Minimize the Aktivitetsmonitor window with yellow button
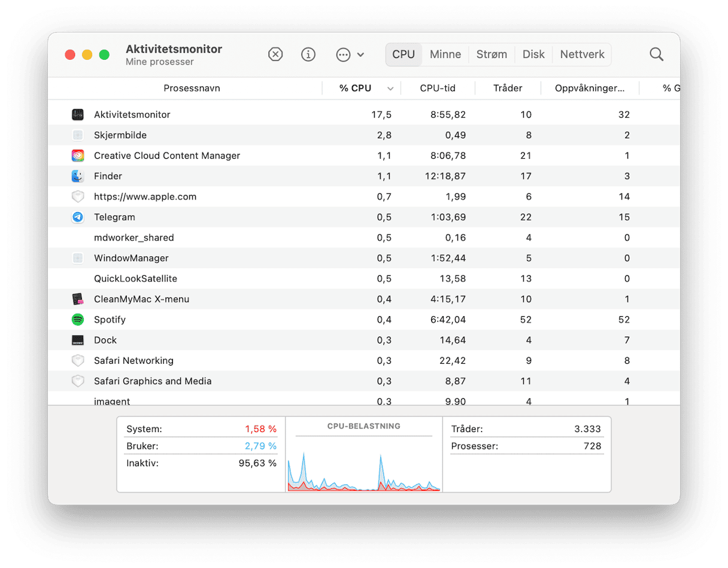Screen dimensions: 728x568 click(87, 54)
